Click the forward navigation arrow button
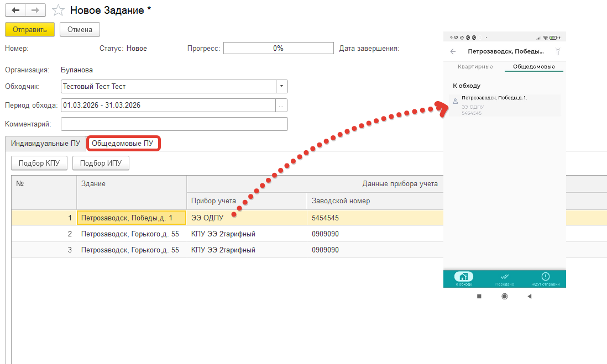Image resolution: width=607 pixels, height=364 pixels. (x=35, y=10)
